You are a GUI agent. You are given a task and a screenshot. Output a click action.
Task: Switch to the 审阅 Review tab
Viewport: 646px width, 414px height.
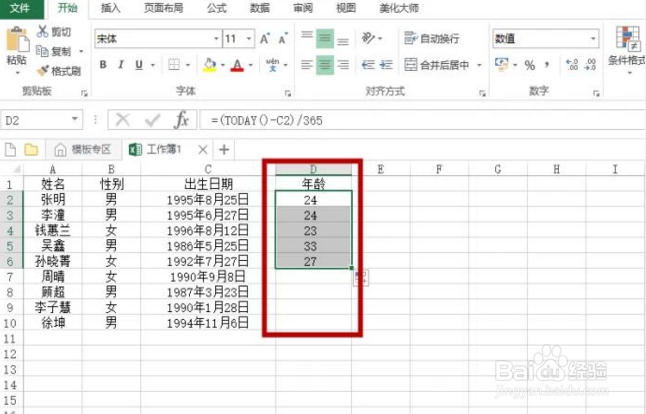click(x=303, y=8)
